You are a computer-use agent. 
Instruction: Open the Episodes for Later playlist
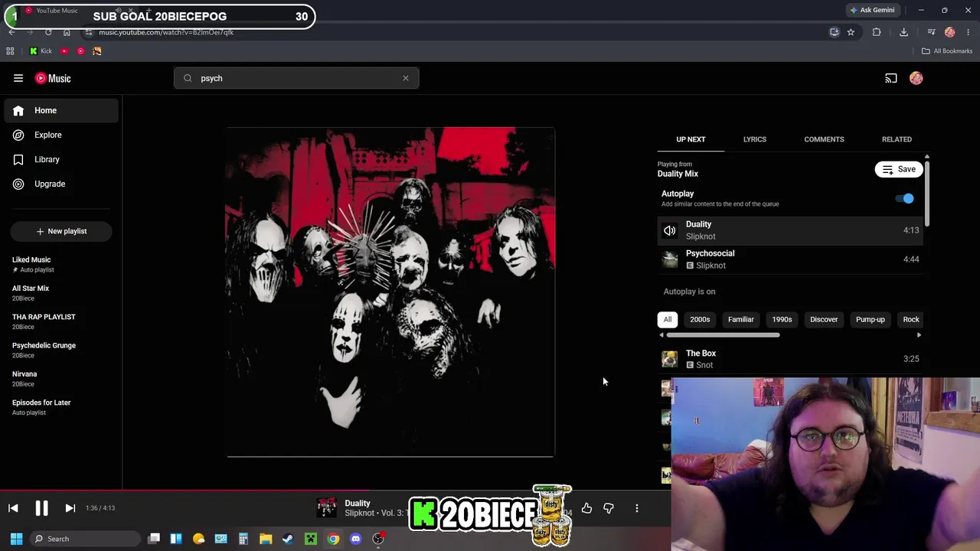[x=61, y=407]
